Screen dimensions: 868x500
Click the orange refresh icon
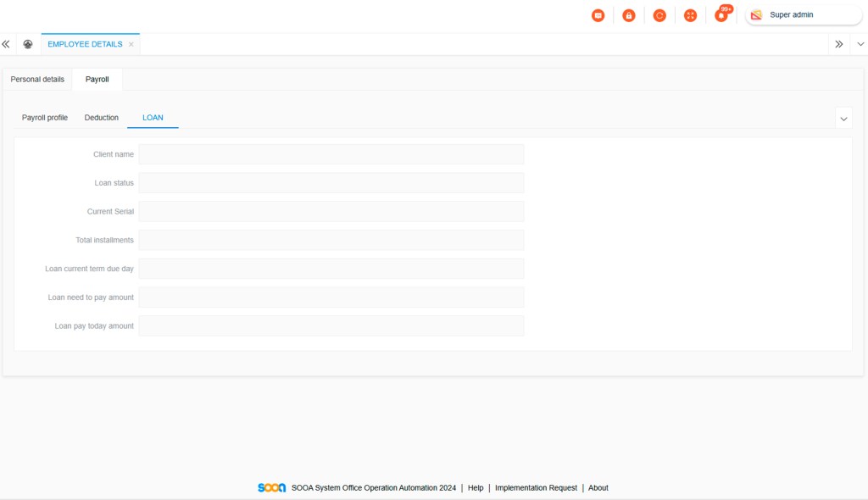pyautogui.click(x=659, y=15)
